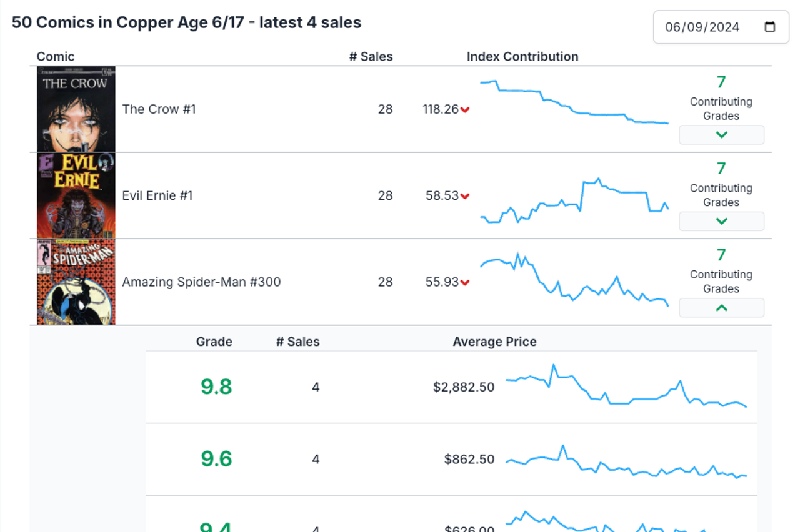The width and height of the screenshot is (800, 532).
Task: Click the Grade column header
Action: [x=214, y=342]
